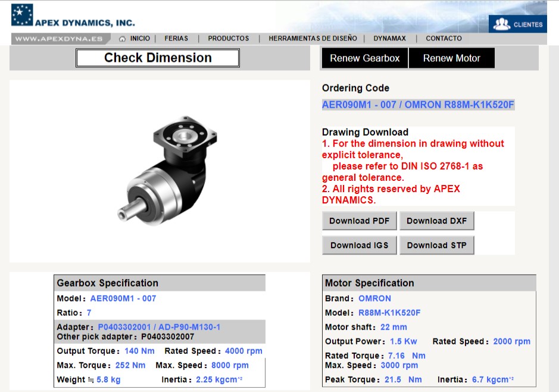Viewport: 559px width, 392px height.
Task: Click the home icon beside INICIO
Action: click(x=122, y=39)
